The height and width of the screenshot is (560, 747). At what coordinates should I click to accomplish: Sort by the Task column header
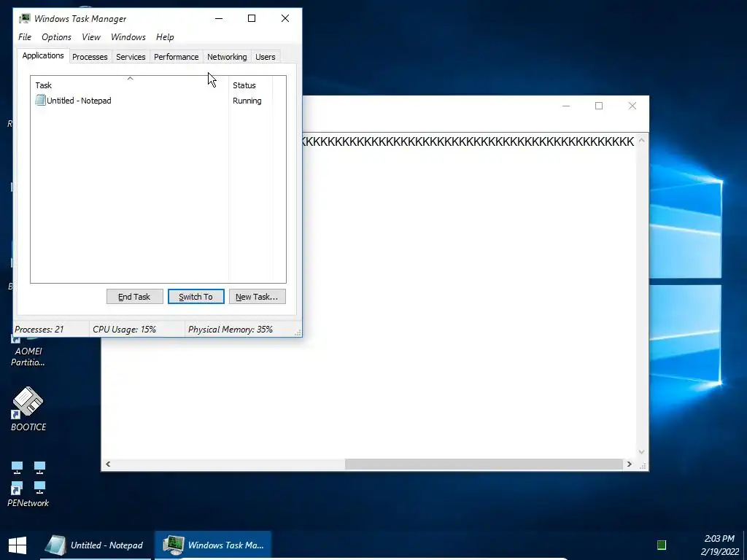(130, 85)
